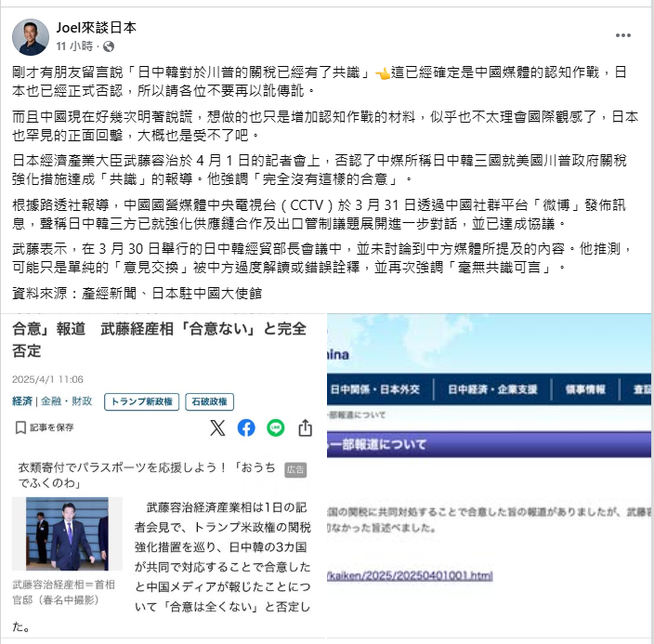Open the 11 小時 timestamp link
The height and width of the screenshot is (644, 654).
click(x=74, y=46)
